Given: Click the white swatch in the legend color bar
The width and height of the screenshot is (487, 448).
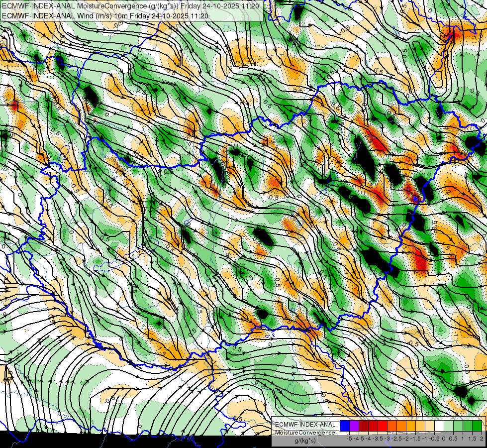Looking at the screenshot, I should pos(439,426).
